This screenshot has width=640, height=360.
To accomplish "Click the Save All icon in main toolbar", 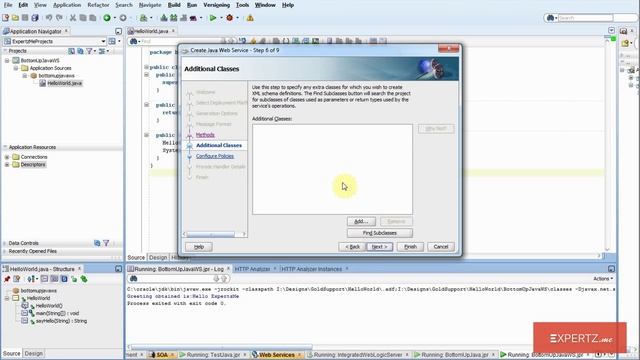I will click(x=35, y=18).
